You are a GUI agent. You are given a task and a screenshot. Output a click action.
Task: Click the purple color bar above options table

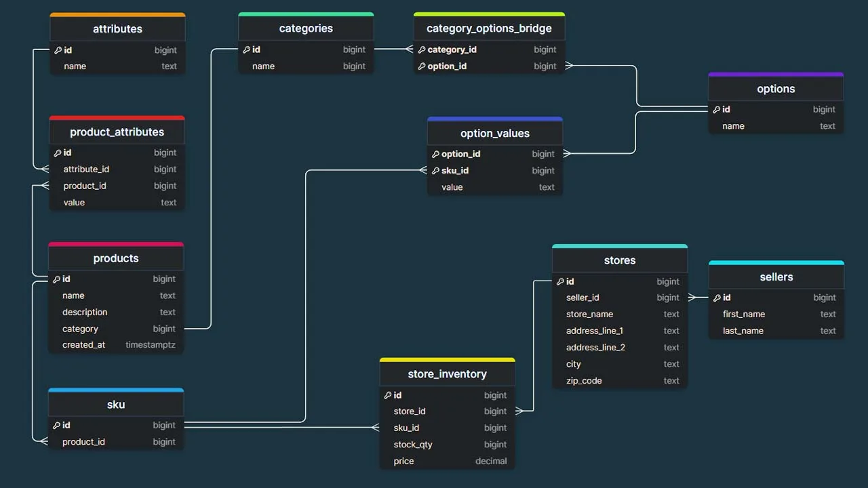pyautogui.click(x=776, y=75)
